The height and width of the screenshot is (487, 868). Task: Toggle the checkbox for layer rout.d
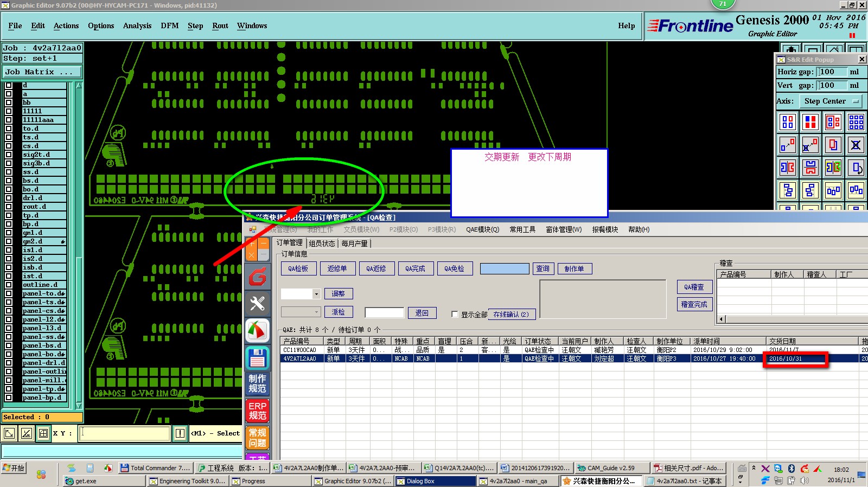pos(9,207)
